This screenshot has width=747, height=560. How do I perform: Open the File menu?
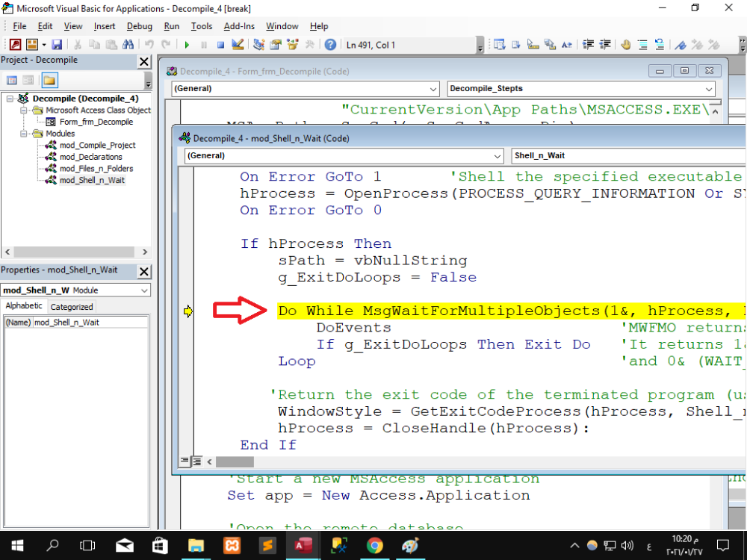click(19, 26)
